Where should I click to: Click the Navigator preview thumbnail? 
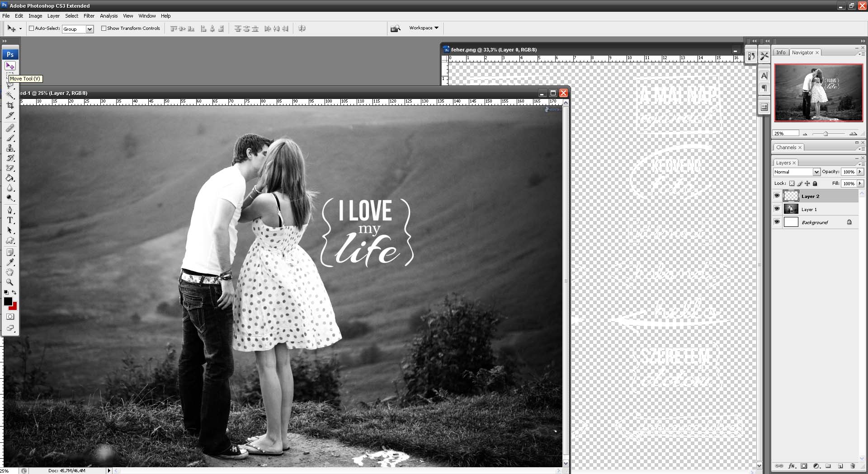818,93
